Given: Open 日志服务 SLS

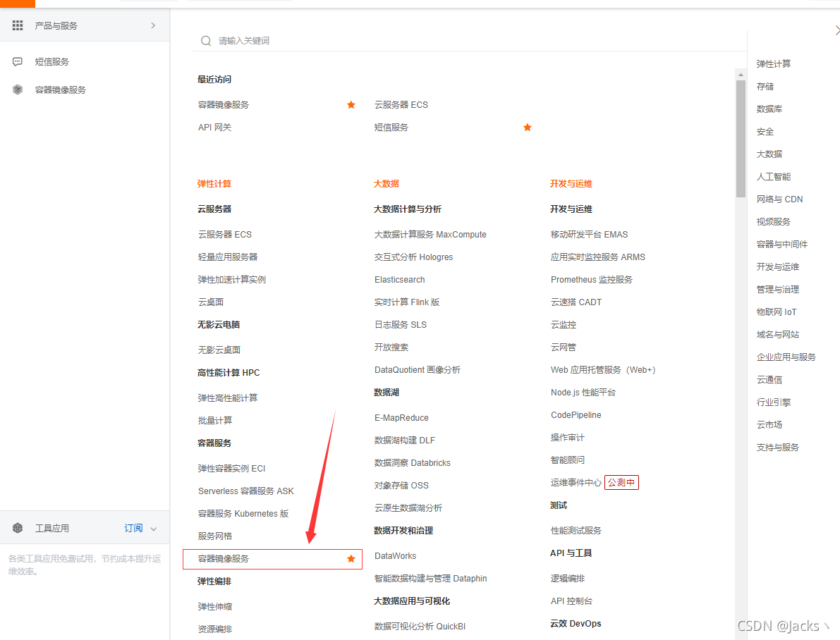Looking at the screenshot, I should (x=401, y=324).
